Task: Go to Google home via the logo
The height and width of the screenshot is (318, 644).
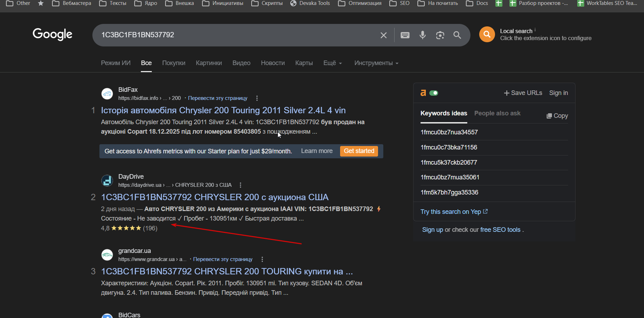Action: pyautogui.click(x=52, y=34)
